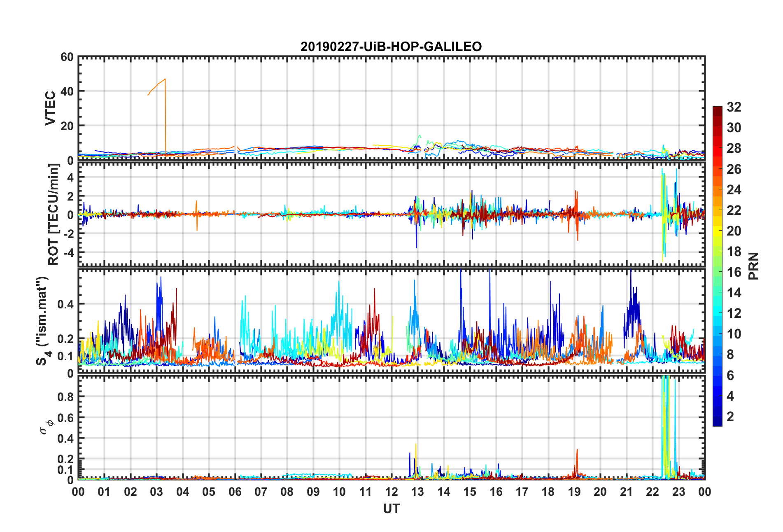Click the 32 label on the PRN colorbar
Image resolution: width=783 pixels, height=532 pixels.
(x=734, y=107)
